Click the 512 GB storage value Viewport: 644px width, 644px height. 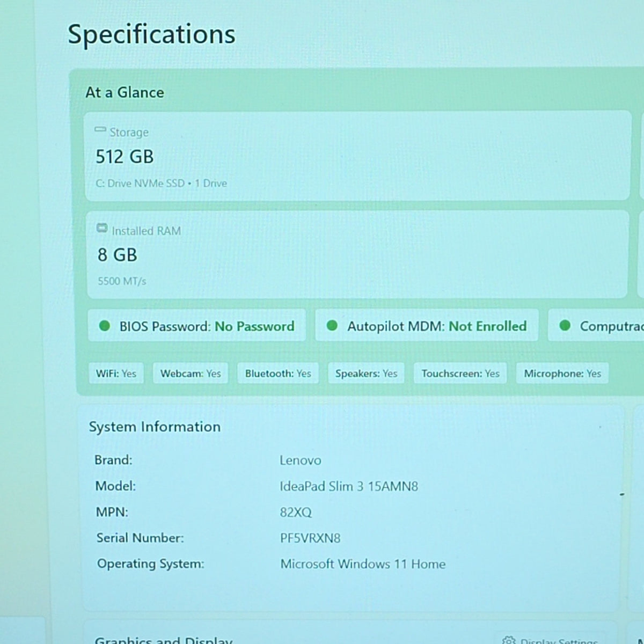125,157
